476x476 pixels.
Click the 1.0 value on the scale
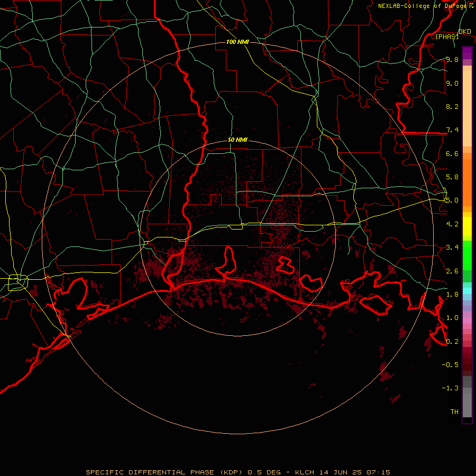click(x=452, y=318)
